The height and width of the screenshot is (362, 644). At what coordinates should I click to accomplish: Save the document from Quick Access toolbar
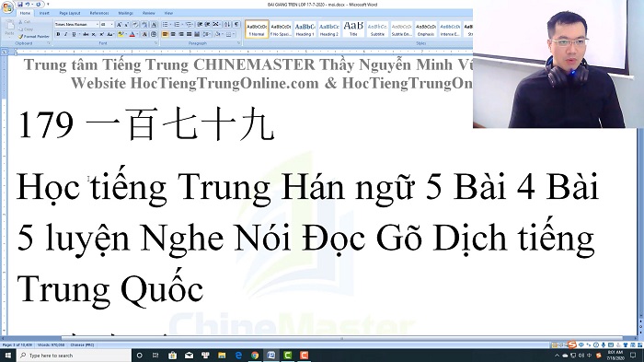point(20,5)
